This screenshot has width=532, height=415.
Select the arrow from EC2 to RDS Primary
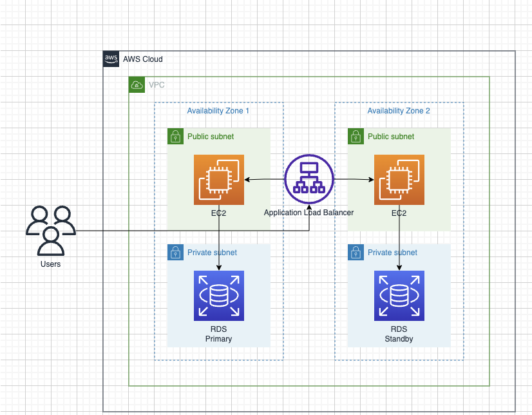click(x=219, y=238)
